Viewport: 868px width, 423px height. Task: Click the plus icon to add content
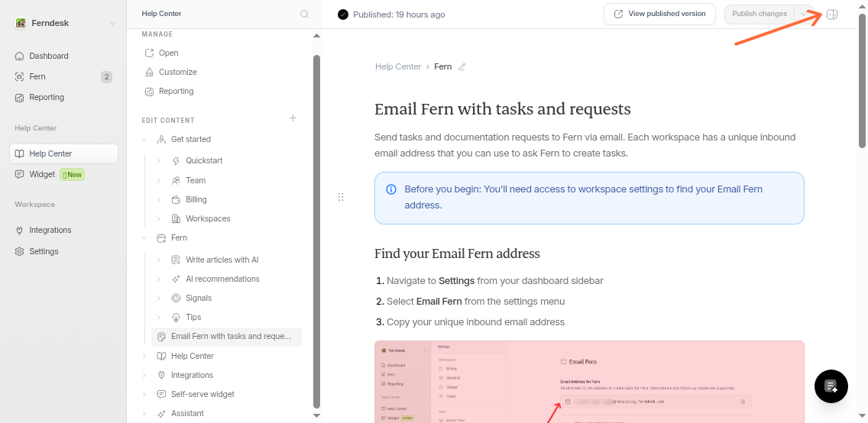pos(293,118)
